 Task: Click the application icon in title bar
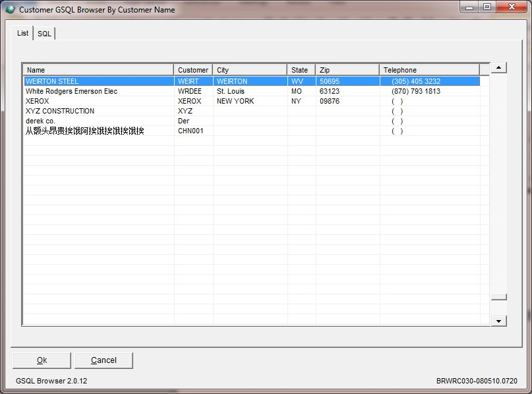[10, 9]
